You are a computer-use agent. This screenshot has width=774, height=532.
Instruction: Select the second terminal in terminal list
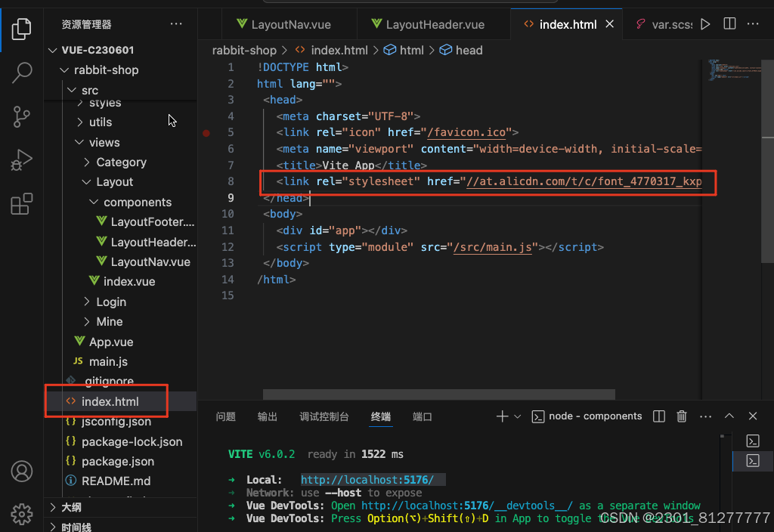point(753,461)
